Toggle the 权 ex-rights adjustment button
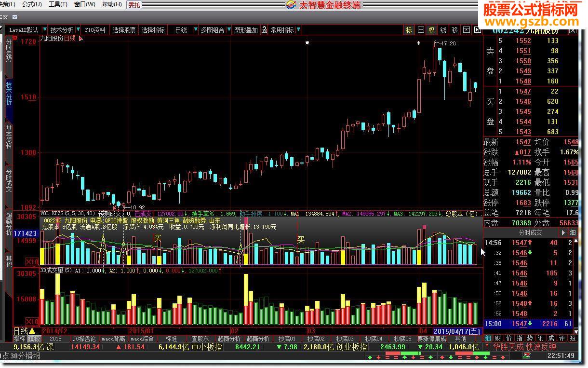The height and width of the screenshot is (368, 588). [432, 30]
